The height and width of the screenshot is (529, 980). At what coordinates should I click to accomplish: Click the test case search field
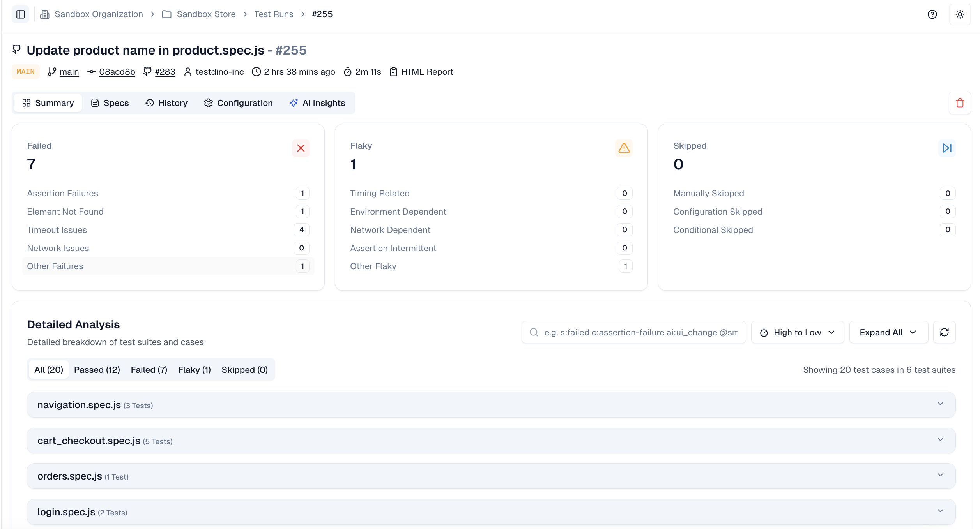point(640,332)
